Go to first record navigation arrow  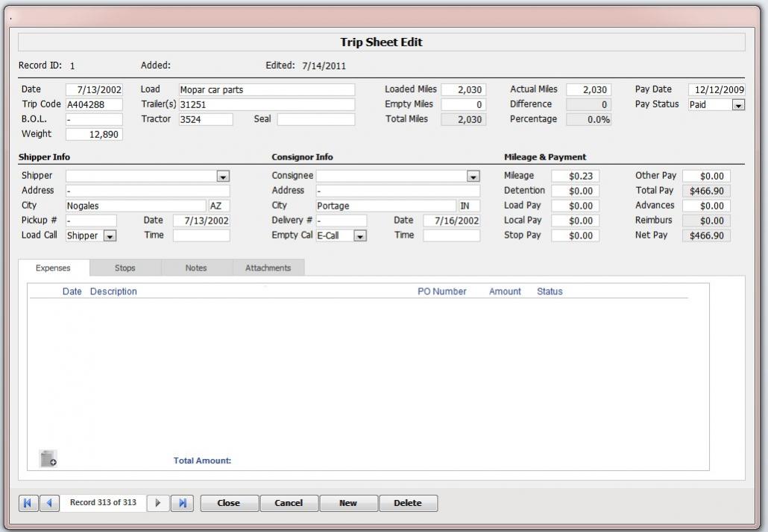[x=28, y=503]
